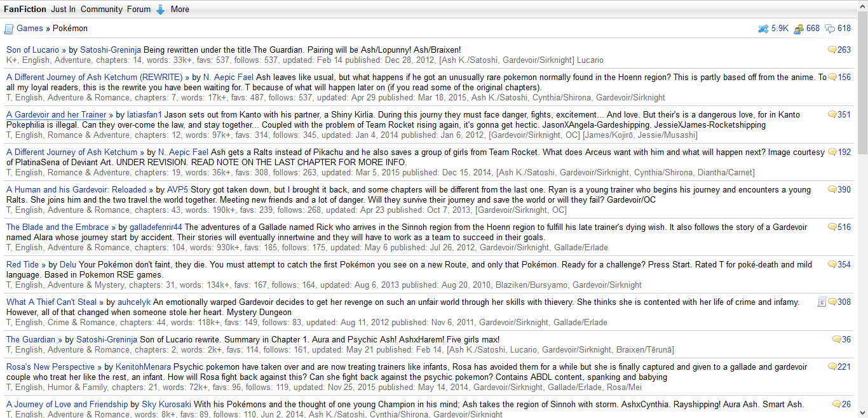Open crossovers via the shuffle arrows icon
Screen dimensions: 868x418
click(x=764, y=29)
